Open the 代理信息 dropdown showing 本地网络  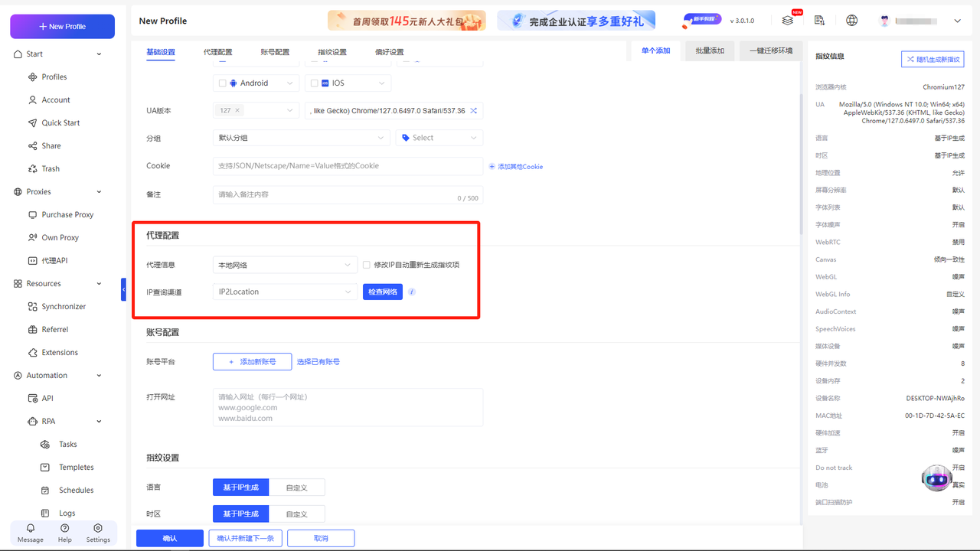(x=285, y=265)
